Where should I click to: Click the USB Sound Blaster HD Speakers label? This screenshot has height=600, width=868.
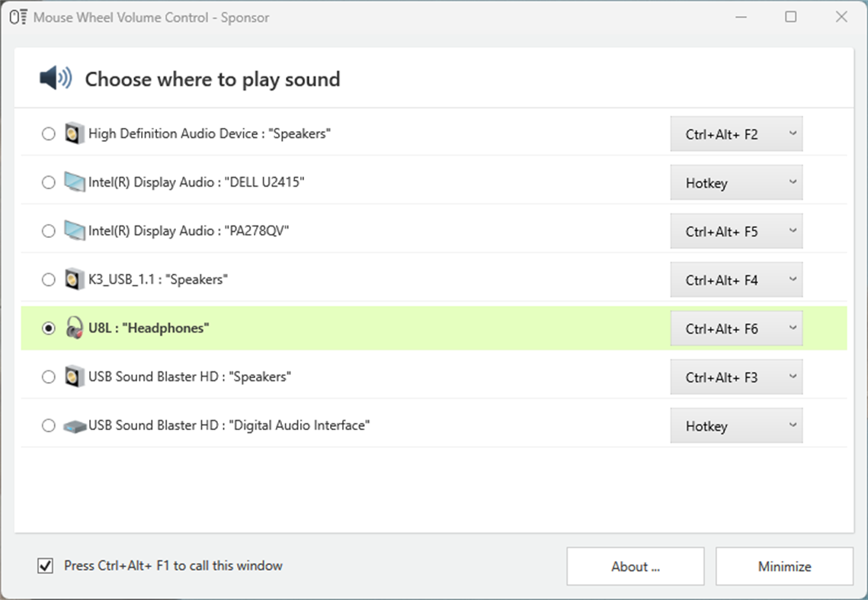(190, 377)
